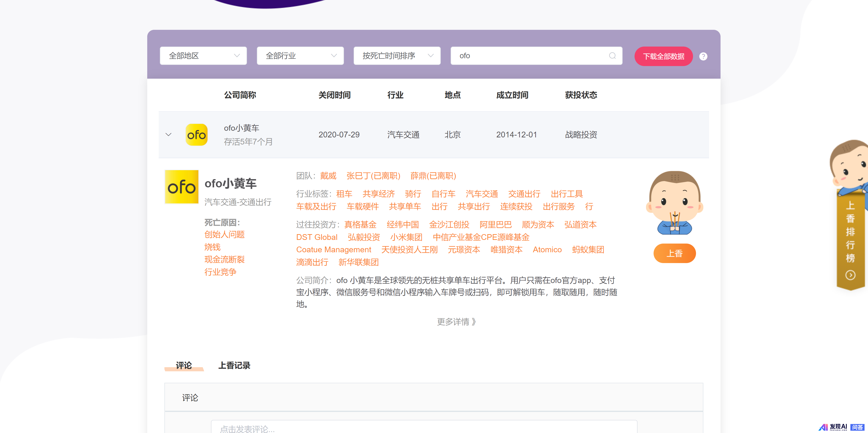Open investor 天使投资人王刚
The width and height of the screenshot is (868, 433).
[x=409, y=250]
